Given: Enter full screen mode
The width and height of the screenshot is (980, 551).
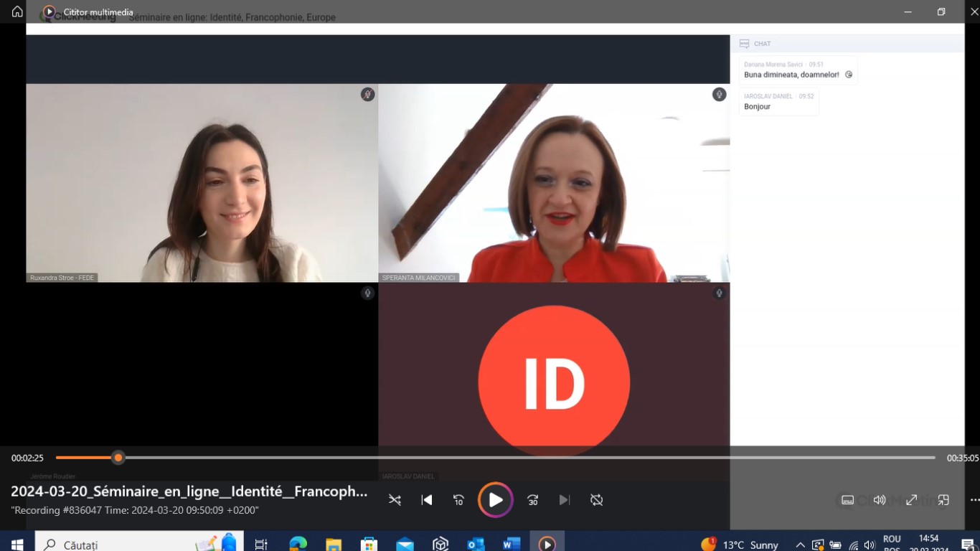Looking at the screenshot, I should (911, 500).
